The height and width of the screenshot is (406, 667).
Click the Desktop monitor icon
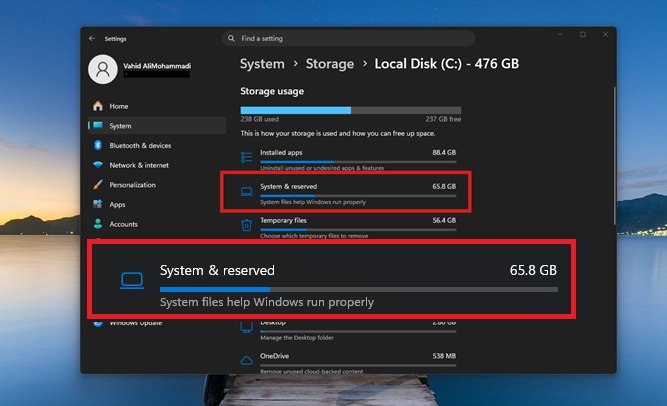point(247,327)
